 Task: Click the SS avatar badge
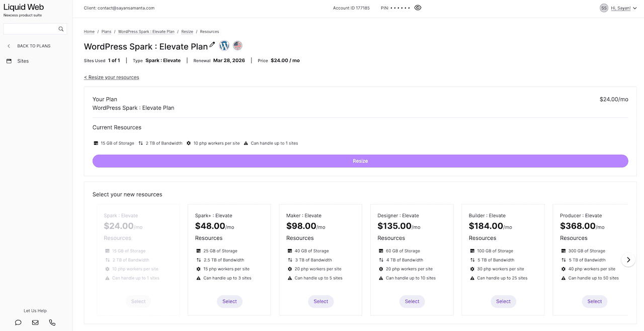(x=603, y=8)
